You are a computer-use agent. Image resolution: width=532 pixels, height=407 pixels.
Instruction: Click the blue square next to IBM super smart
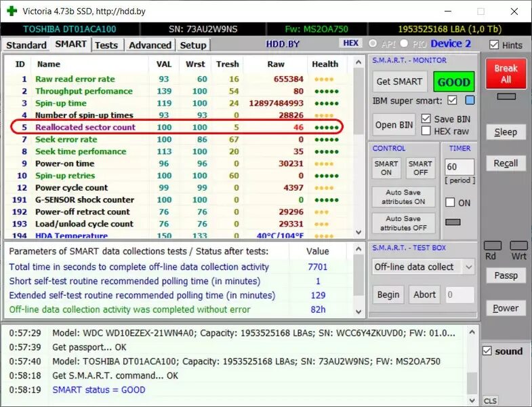point(470,100)
